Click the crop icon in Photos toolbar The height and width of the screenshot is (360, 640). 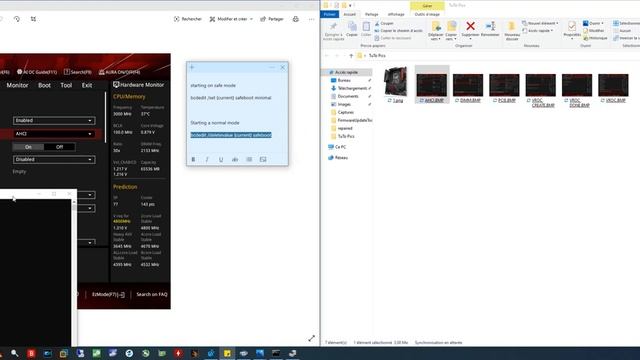click(x=33, y=19)
